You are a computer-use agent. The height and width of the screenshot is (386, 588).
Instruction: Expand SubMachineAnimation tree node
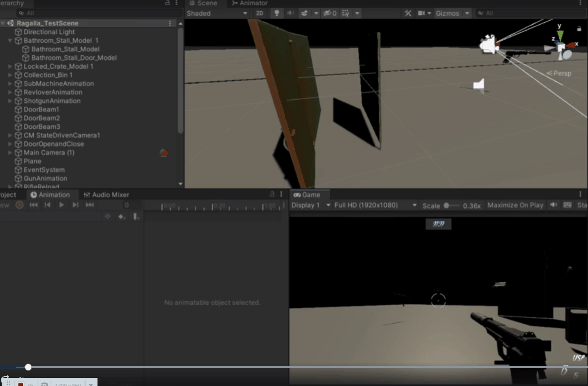[10, 83]
